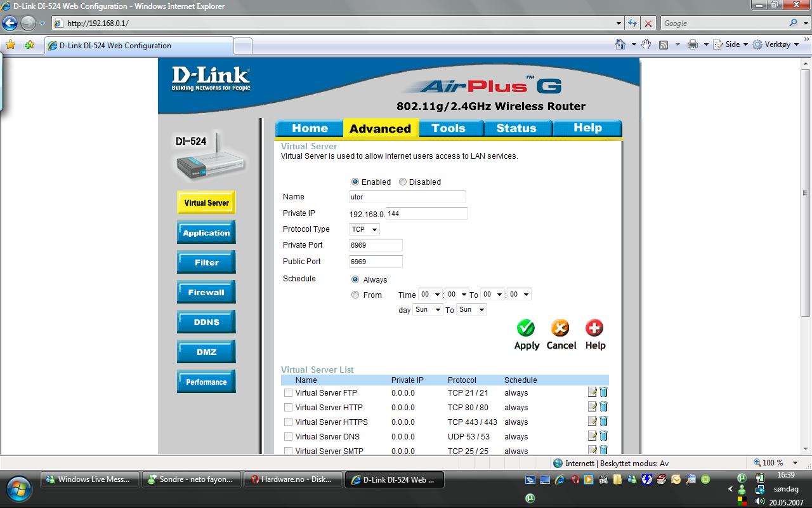Open the Firewall sidebar button
The height and width of the screenshot is (508, 812).
coord(206,292)
